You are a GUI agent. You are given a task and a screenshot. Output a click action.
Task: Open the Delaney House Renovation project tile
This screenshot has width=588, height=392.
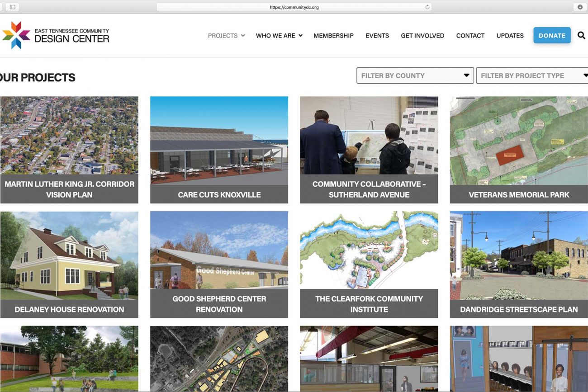click(x=69, y=264)
